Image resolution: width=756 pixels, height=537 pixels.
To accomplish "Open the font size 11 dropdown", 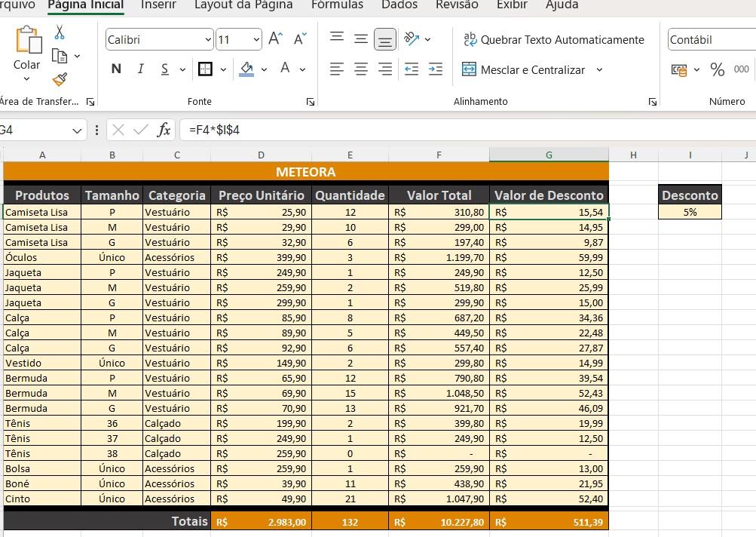I will [256, 39].
